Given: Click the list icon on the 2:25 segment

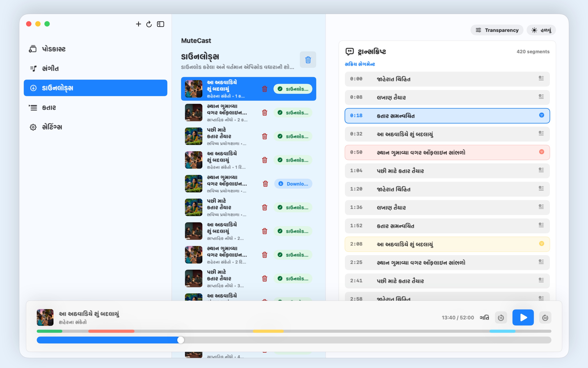Looking at the screenshot, I should 541,262.
